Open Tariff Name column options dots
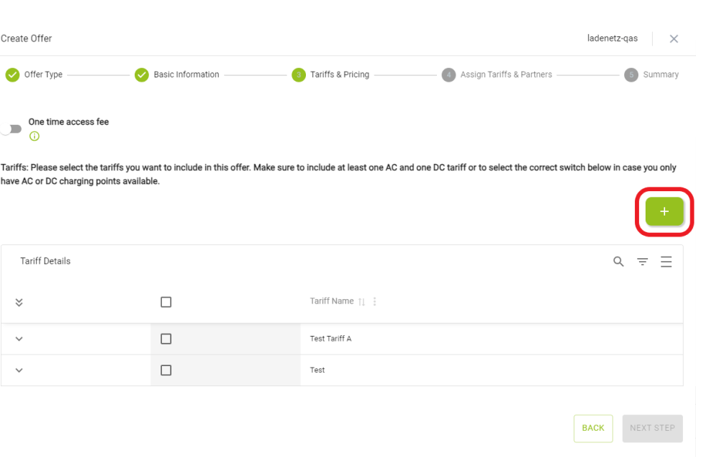The image size is (724, 457). click(x=374, y=301)
